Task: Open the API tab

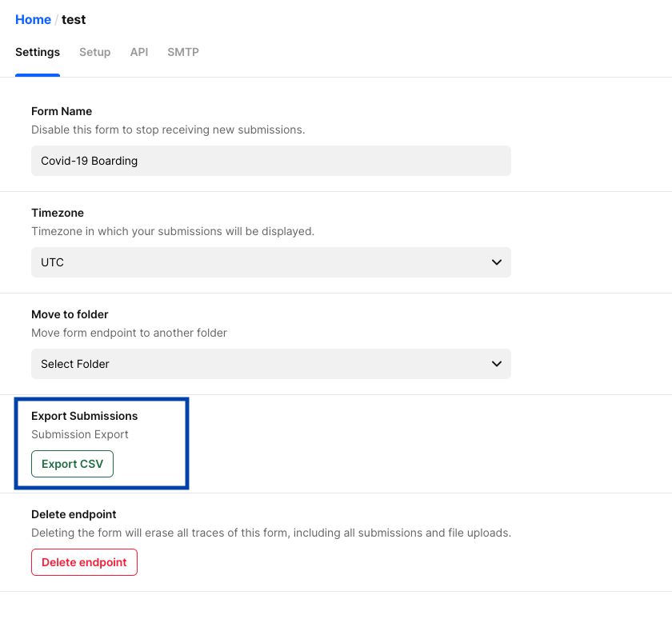Action: tap(139, 52)
